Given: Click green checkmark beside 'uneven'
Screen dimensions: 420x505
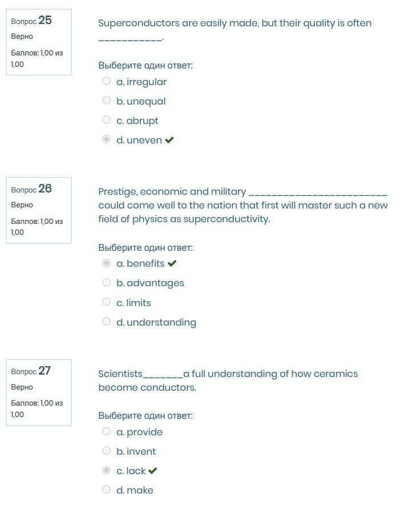Looking at the screenshot, I should (169, 140).
